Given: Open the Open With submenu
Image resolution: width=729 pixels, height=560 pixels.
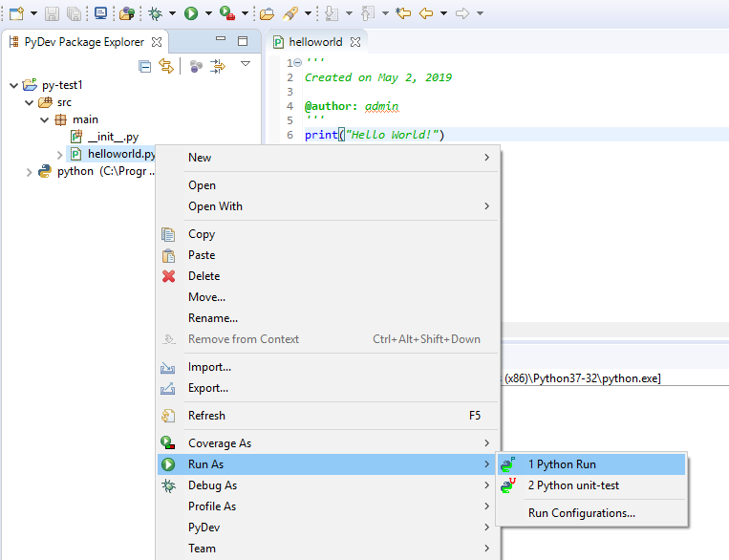Looking at the screenshot, I should pos(329,206).
